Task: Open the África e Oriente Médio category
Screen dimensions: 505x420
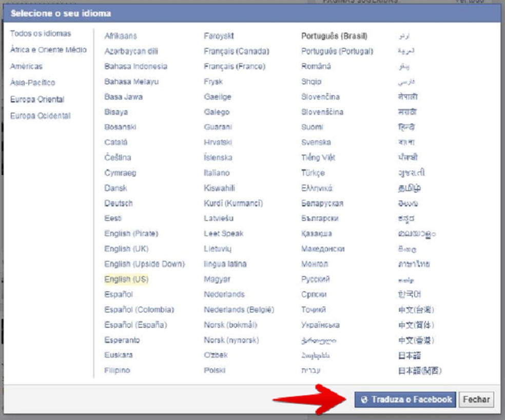Action: click(x=48, y=50)
